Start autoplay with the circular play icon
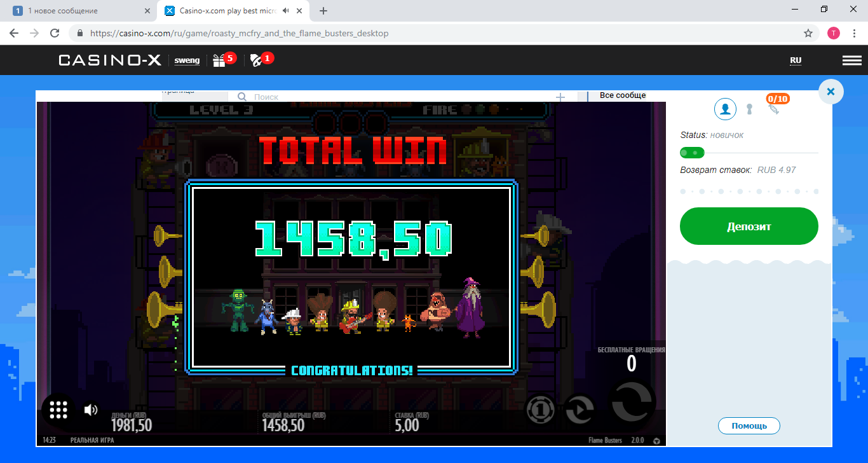The height and width of the screenshot is (463, 868). (x=579, y=410)
